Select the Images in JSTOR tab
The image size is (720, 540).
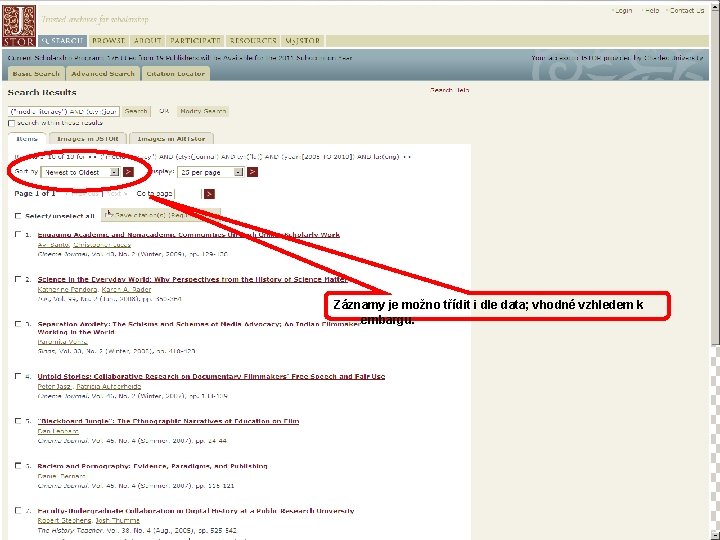coord(88,139)
